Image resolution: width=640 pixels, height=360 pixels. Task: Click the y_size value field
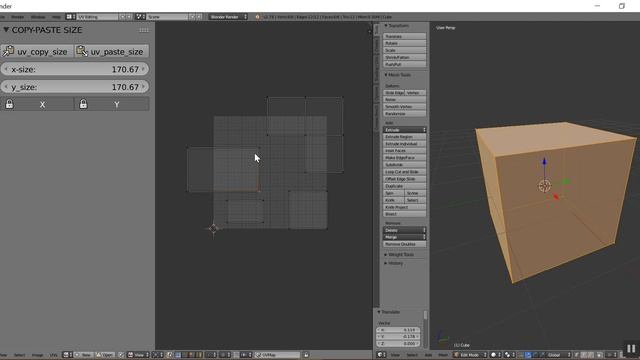[75, 87]
